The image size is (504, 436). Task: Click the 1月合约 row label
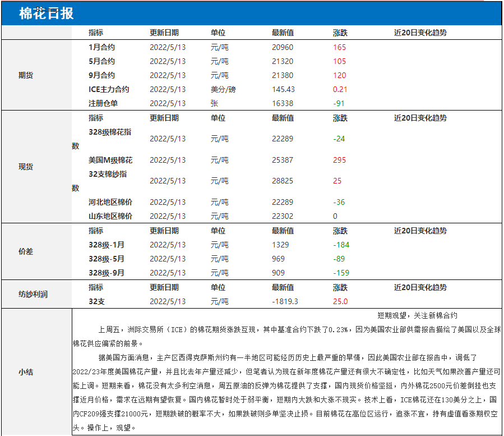101,47
